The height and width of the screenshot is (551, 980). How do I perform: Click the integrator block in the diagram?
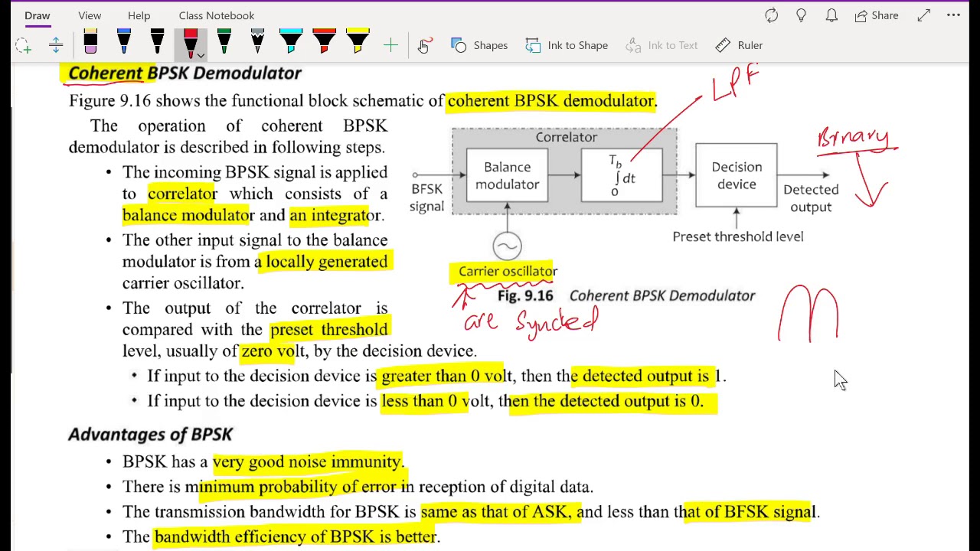622,175
